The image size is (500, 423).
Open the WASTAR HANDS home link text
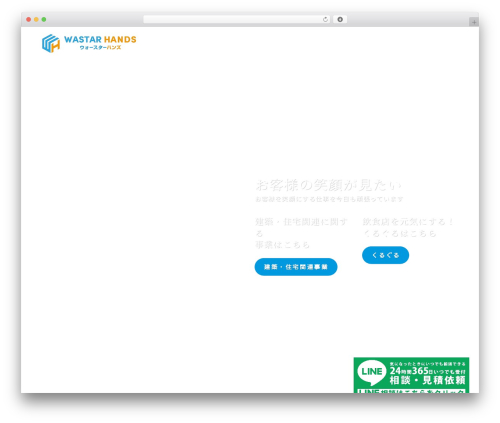100,40
